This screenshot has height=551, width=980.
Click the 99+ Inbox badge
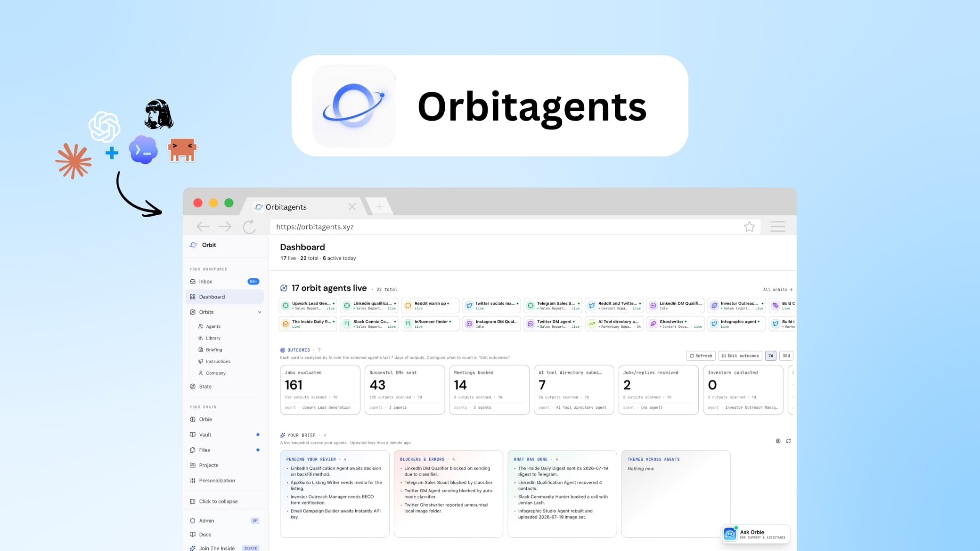click(253, 282)
